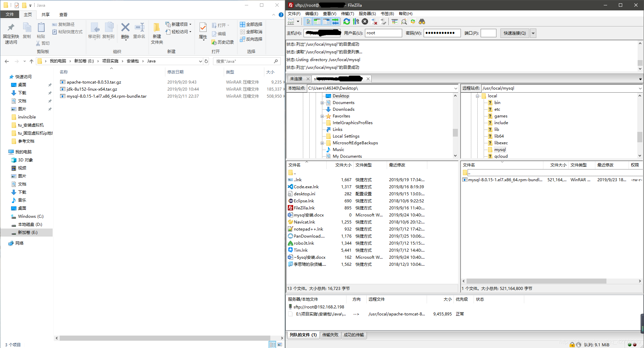Open Explorer address bar history dropdown
Screen dimensions: 644x348
tap(201, 61)
